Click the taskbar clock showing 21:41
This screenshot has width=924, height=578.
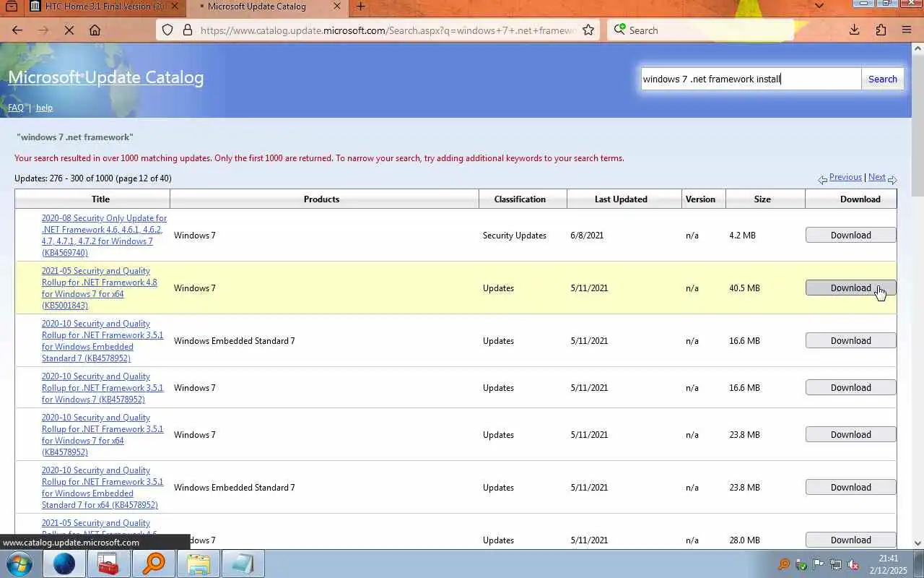(889, 564)
